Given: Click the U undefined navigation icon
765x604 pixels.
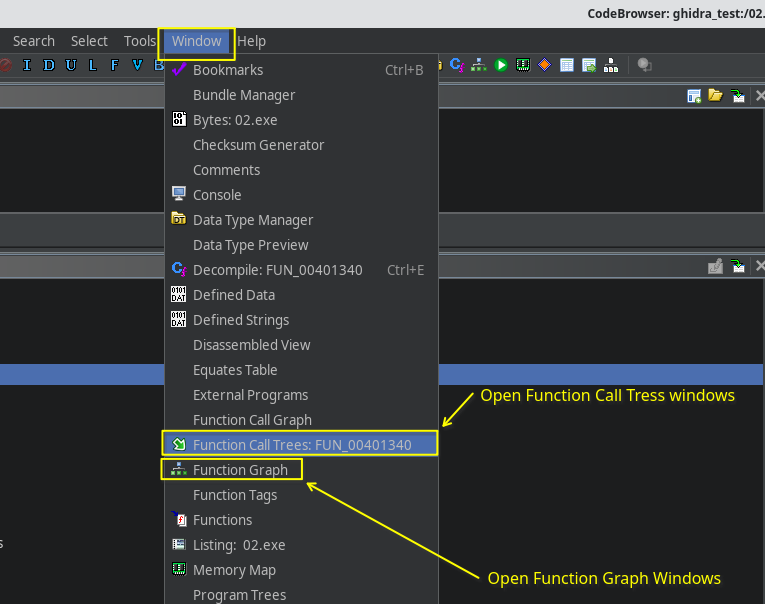Looking at the screenshot, I should tap(71, 65).
